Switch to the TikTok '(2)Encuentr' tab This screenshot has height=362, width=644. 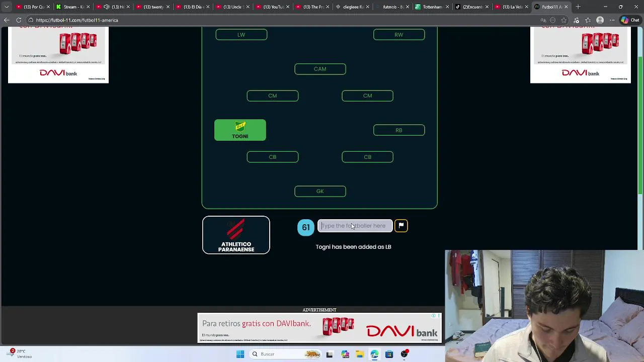(x=472, y=7)
